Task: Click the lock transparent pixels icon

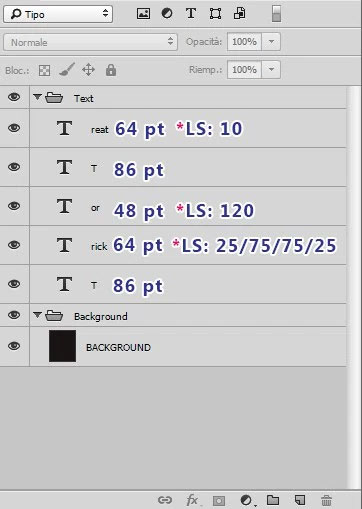Action: point(44,70)
